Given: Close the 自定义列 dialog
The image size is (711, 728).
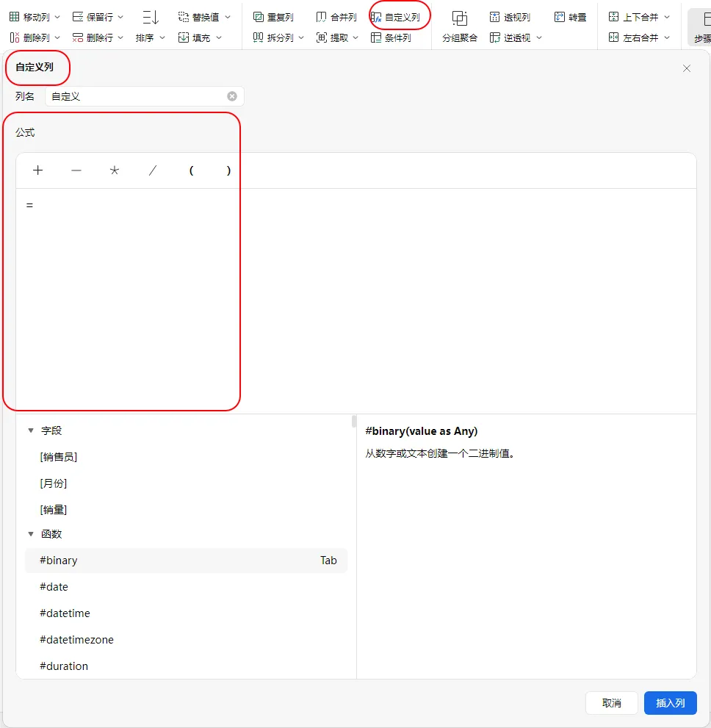Looking at the screenshot, I should [x=687, y=68].
